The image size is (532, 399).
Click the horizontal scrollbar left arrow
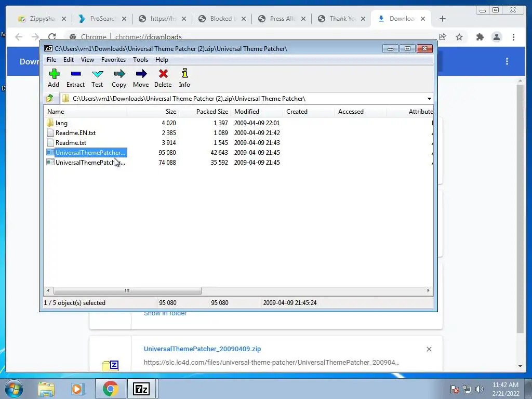[x=48, y=291]
